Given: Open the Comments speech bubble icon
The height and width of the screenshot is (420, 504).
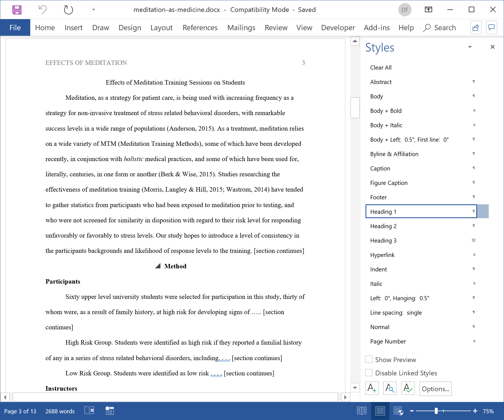Looking at the screenshot, I should point(491,28).
